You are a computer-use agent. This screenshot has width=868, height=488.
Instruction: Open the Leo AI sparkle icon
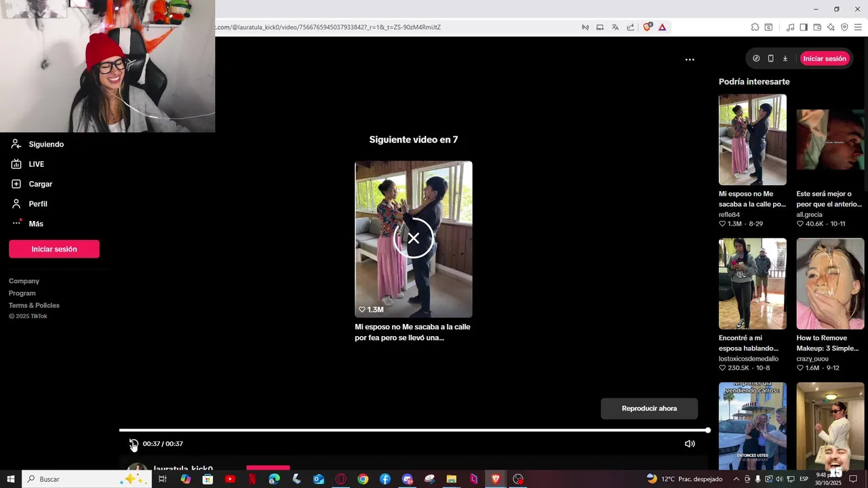831,27
